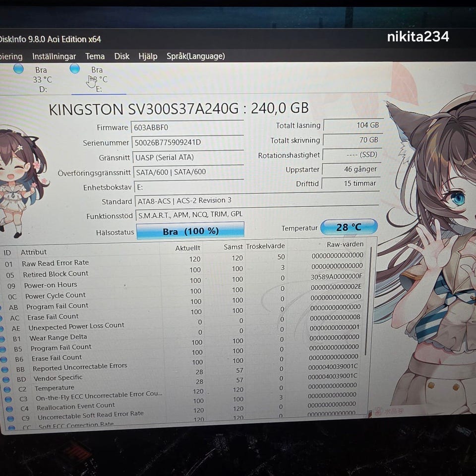Click raw value 0000000000002E

[x=336, y=287]
